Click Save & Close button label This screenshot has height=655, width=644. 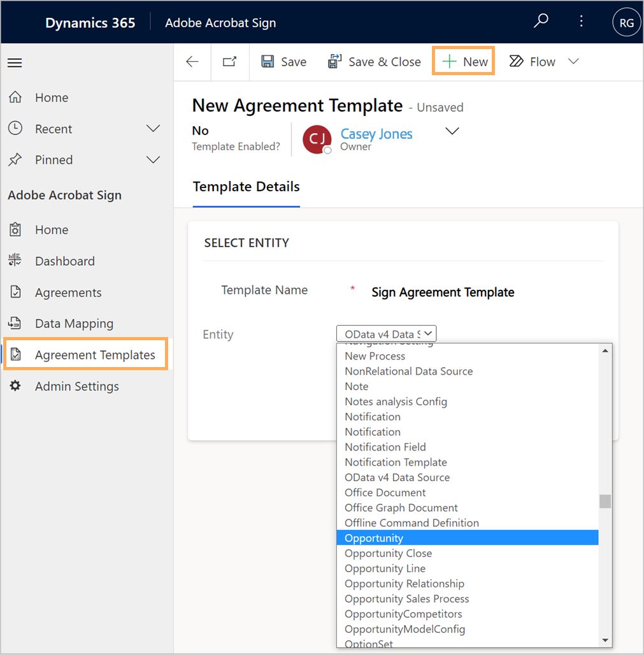pyautogui.click(x=385, y=62)
